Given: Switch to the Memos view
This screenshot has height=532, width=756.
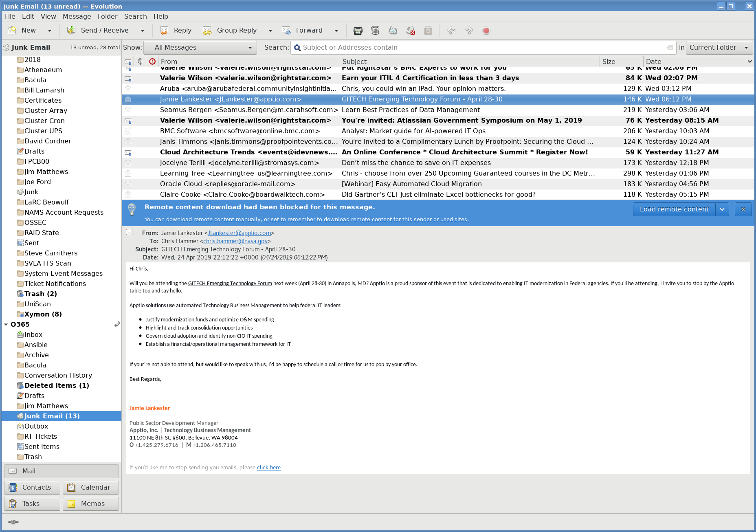Looking at the screenshot, I should tap(91, 504).
